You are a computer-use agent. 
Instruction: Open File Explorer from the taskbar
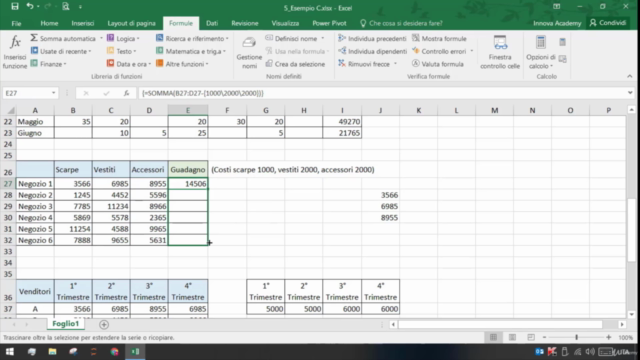[x=52, y=351]
